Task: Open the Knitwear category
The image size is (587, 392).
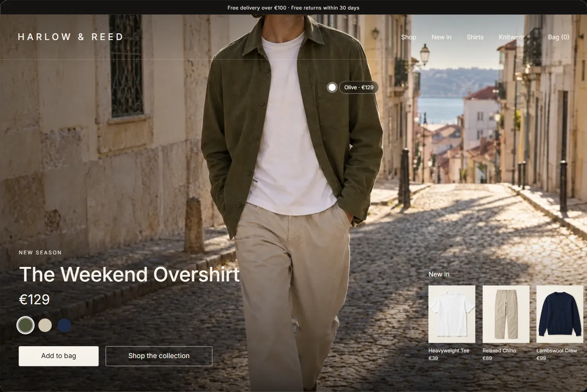Action: [x=512, y=37]
